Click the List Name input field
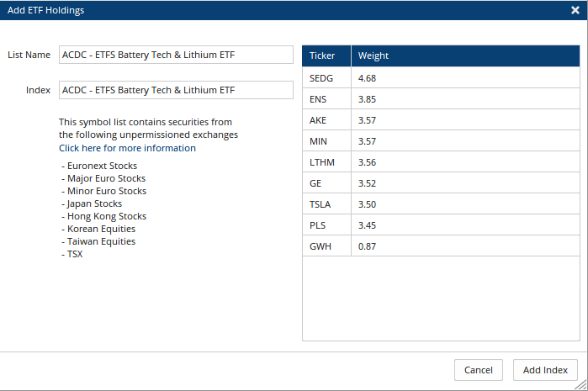 coord(176,55)
